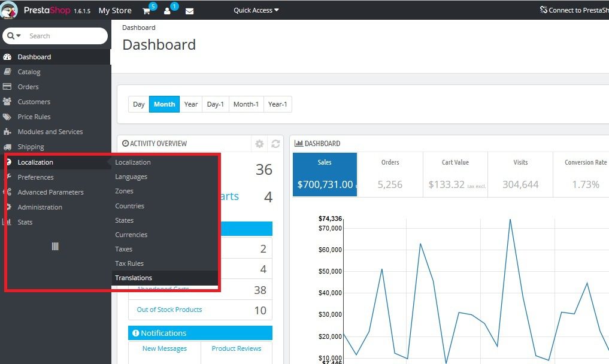Image resolution: width=609 pixels, height=364 pixels.
Task: Choose Translations in the Localization submenu
Action: pyautogui.click(x=165, y=278)
